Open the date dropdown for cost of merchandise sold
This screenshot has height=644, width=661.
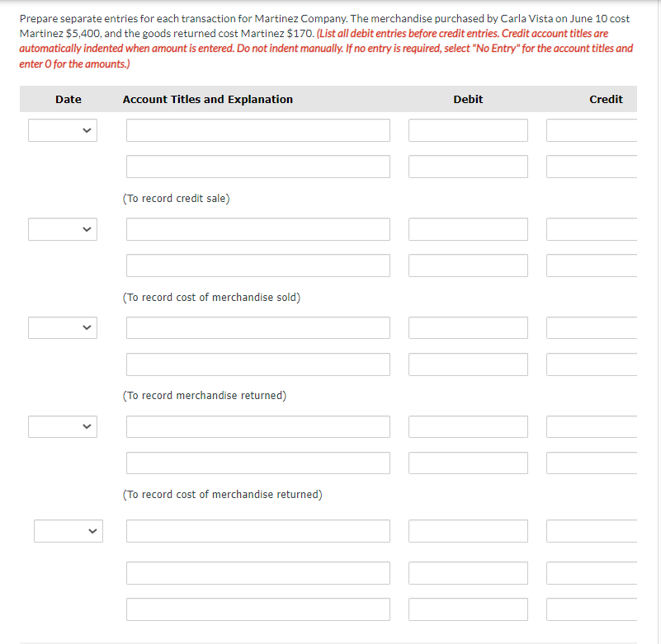click(x=63, y=228)
